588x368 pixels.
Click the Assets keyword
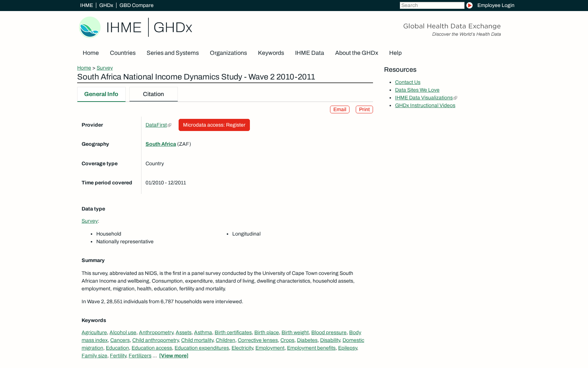pyautogui.click(x=183, y=333)
